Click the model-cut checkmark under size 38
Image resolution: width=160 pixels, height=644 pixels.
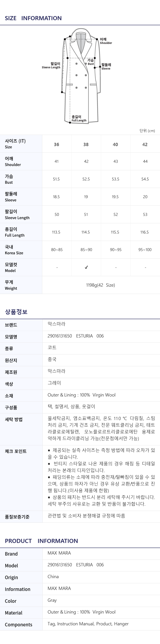(x=86, y=267)
